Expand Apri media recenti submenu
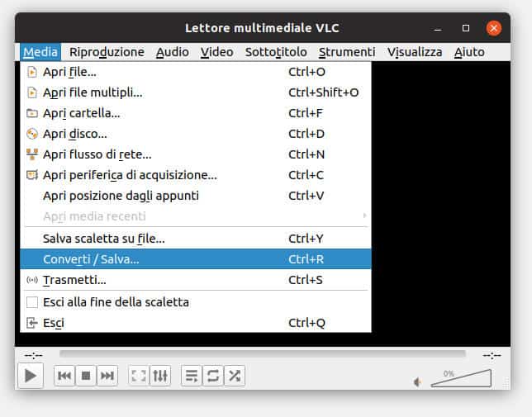This screenshot has width=532, height=417. coord(196,216)
